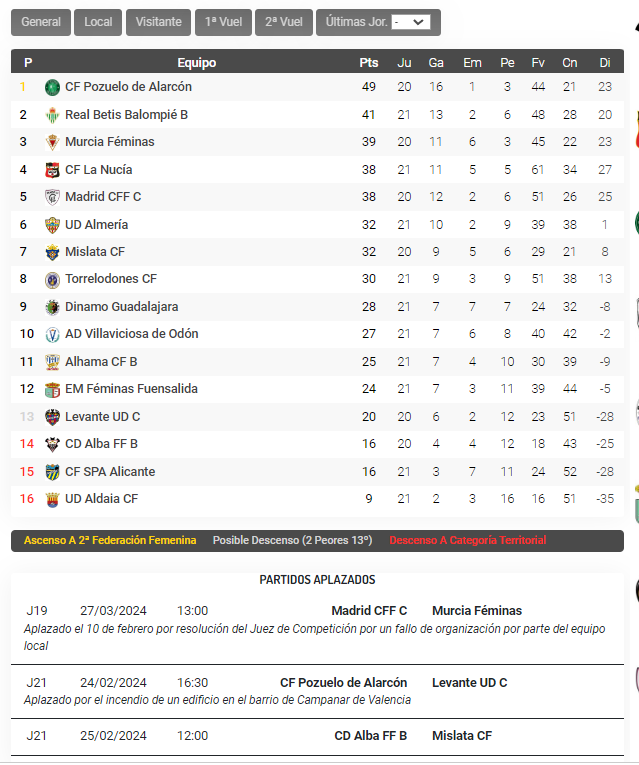Click the Madrid CFF C crest
639x765 pixels.
pyautogui.click(x=52, y=197)
